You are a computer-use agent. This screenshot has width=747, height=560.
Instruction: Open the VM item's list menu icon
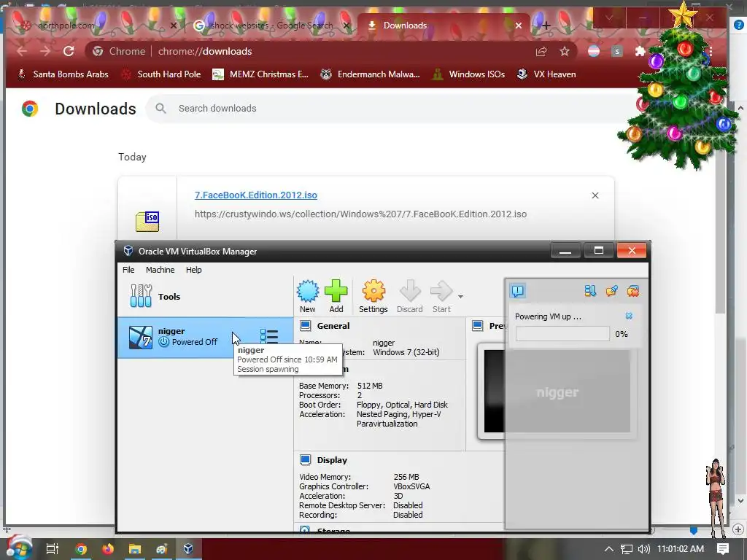click(269, 336)
